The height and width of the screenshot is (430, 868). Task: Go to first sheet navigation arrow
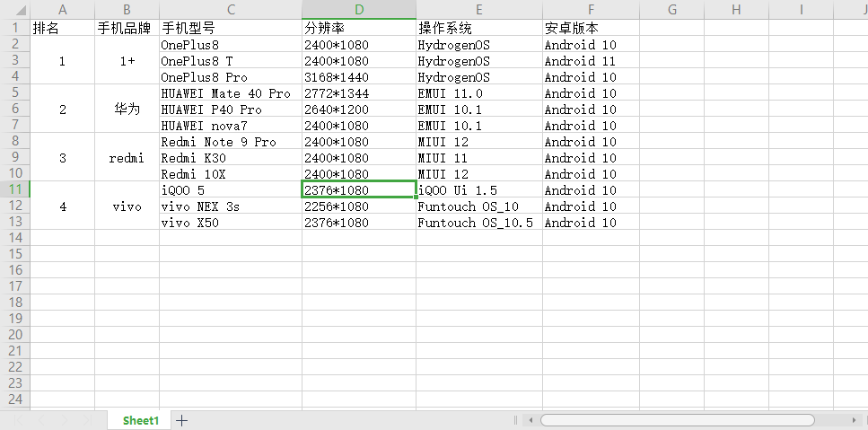pyautogui.click(x=18, y=421)
